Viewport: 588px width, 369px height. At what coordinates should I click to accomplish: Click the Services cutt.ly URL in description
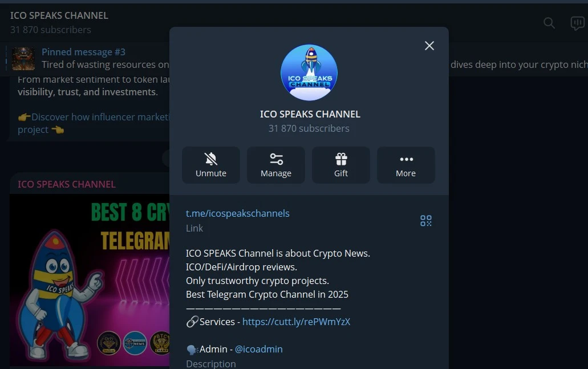tap(296, 321)
